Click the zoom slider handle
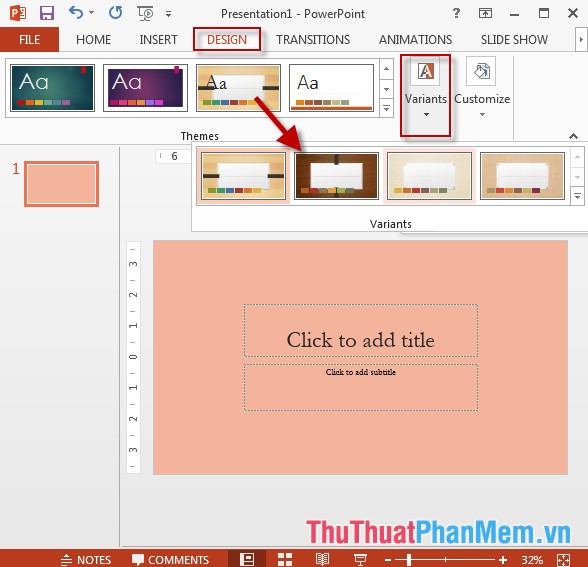Viewport: 588px width, 567px height. pos(409,560)
